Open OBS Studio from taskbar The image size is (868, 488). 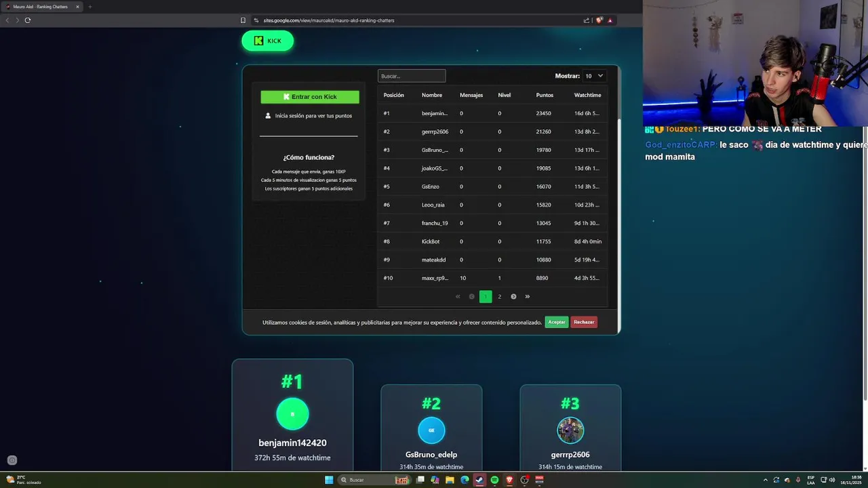pos(524,480)
